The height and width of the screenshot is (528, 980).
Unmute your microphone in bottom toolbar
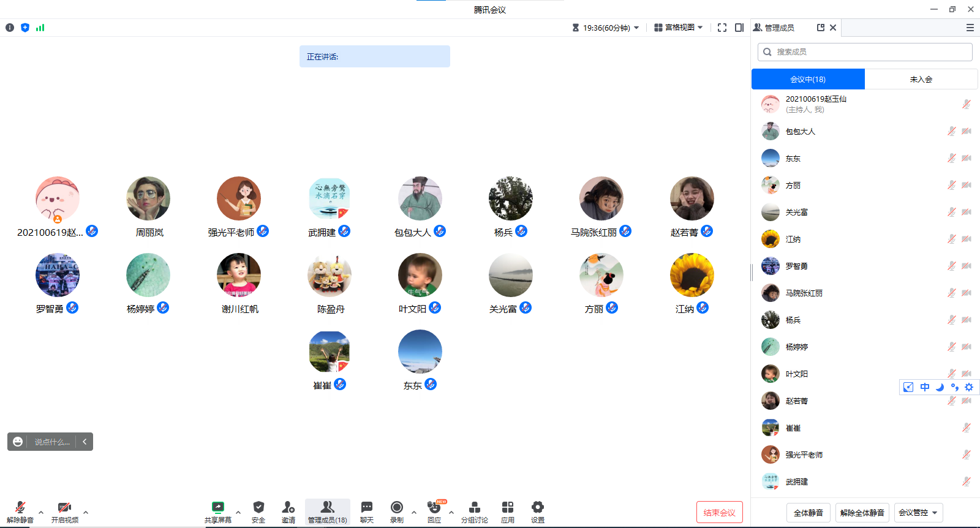[x=20, y=508]
